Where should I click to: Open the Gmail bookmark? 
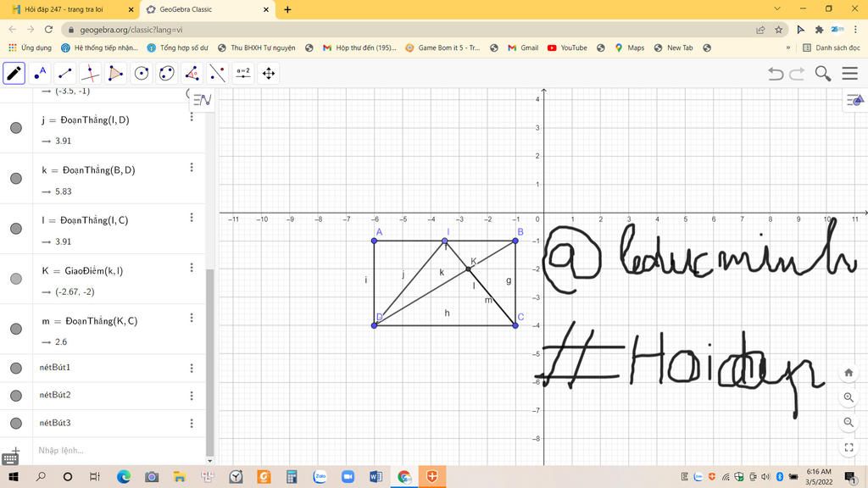pyautogui.click(x=523, y=48)
